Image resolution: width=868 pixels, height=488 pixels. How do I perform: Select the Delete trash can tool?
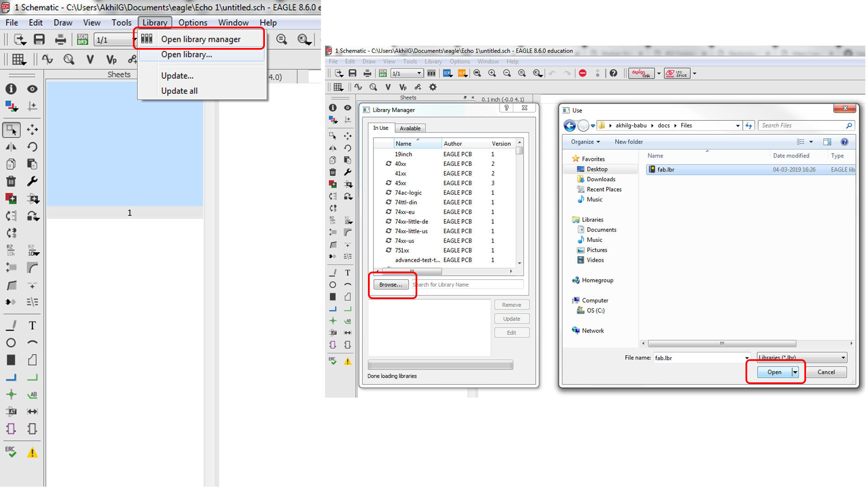click(x=11, y=182)
